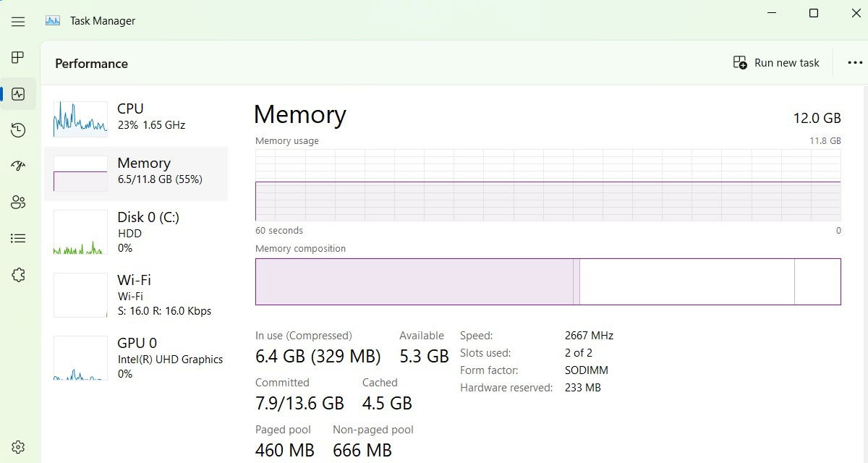The height and width of the screenshot is (463, 868).
Task: Go to the Processes page icon
Action: pyautogui.click(x=18, y=58)
